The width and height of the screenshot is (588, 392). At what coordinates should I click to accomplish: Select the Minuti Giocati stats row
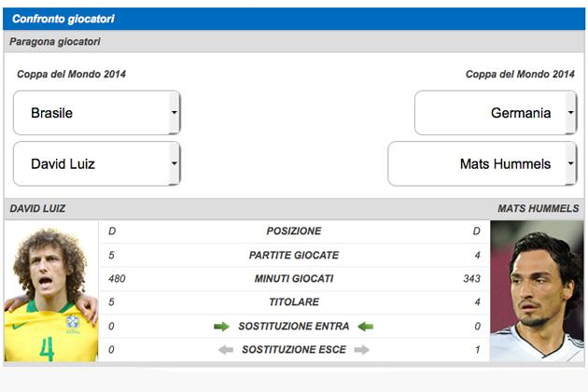coord(293,278)
